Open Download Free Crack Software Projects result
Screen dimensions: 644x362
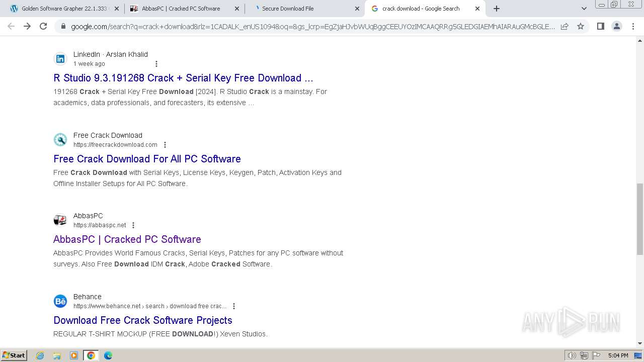pos(143,320)
